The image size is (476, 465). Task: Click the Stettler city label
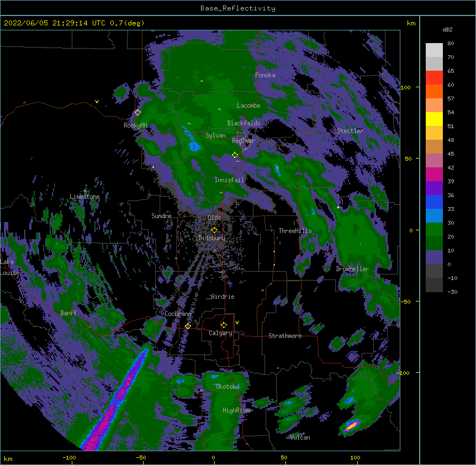point(350,131)
